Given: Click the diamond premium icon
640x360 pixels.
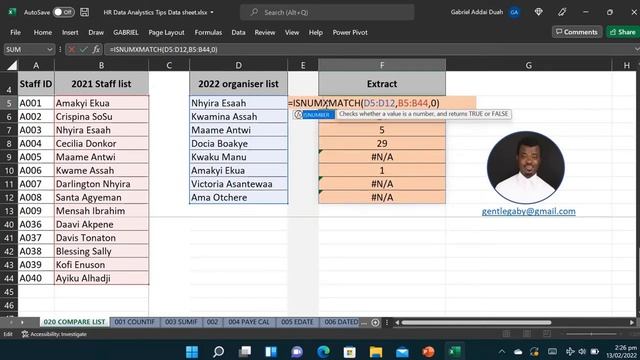Looking at the screenshot, I should pyautogui.click(x=538, y=12).
